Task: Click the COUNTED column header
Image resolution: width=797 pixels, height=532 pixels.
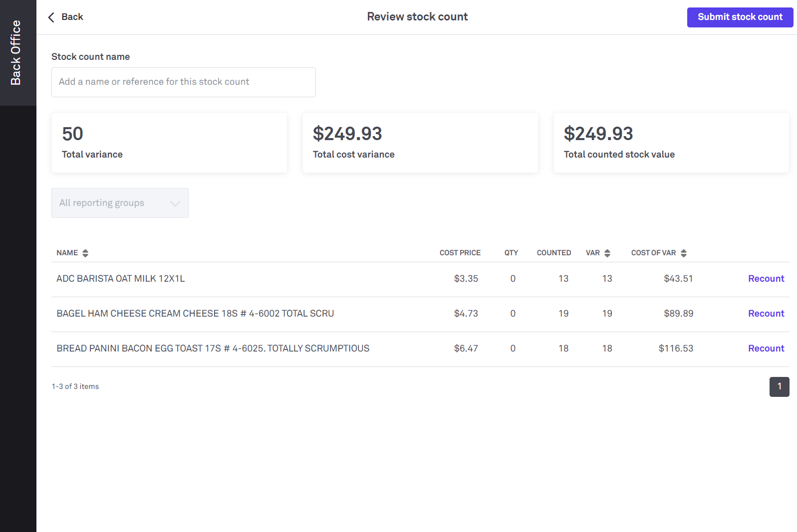Action: [553, 253]
